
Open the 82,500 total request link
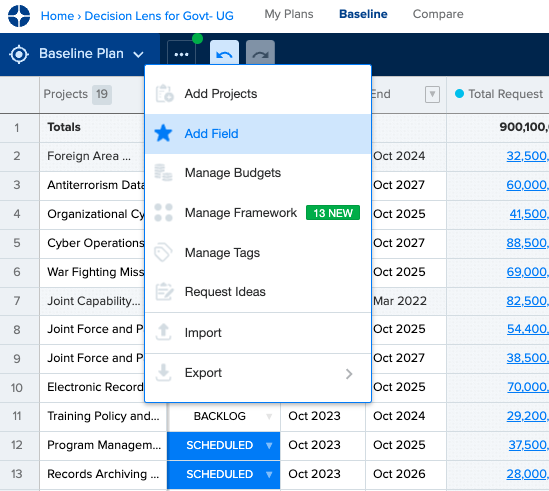click(527, 301)
